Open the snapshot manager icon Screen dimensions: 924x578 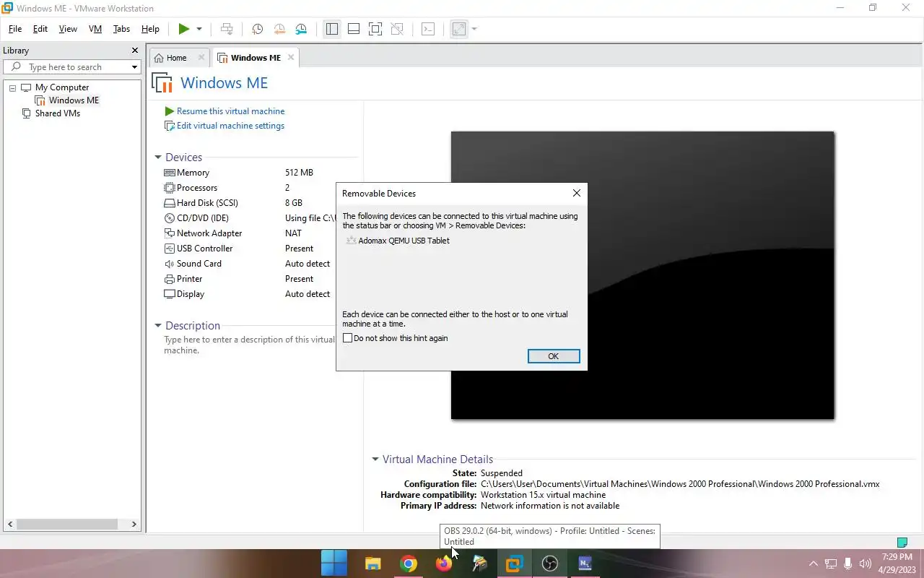pos(301,29)
